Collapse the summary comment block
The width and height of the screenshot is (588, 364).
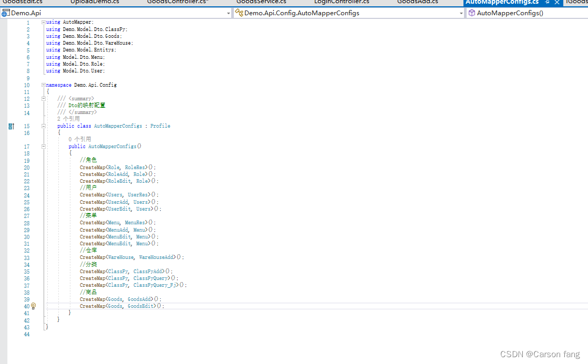pos(44,99)
